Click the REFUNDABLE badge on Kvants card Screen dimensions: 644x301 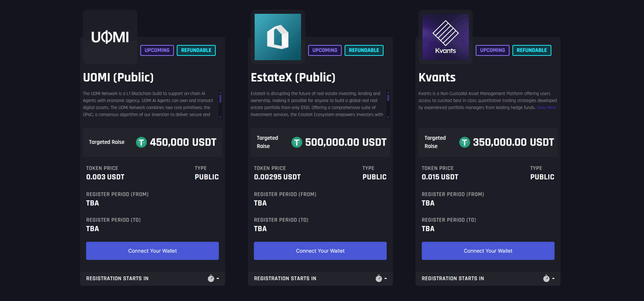pos(532,50)
